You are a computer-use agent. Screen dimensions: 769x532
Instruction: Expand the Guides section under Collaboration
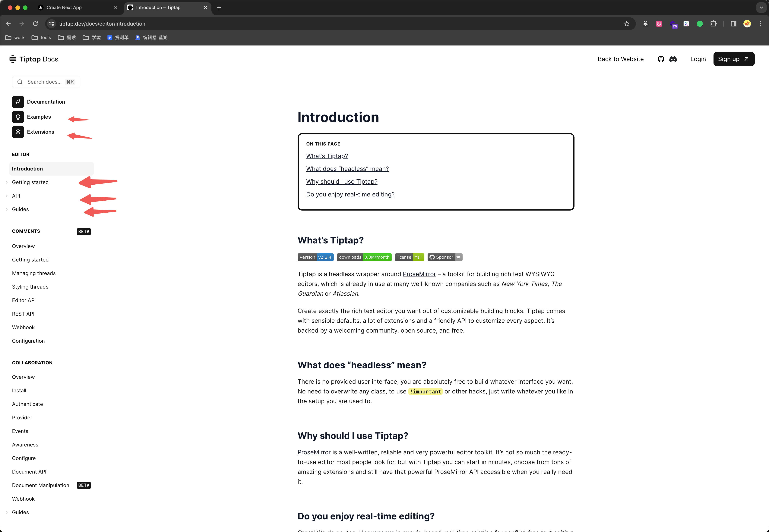7,512
